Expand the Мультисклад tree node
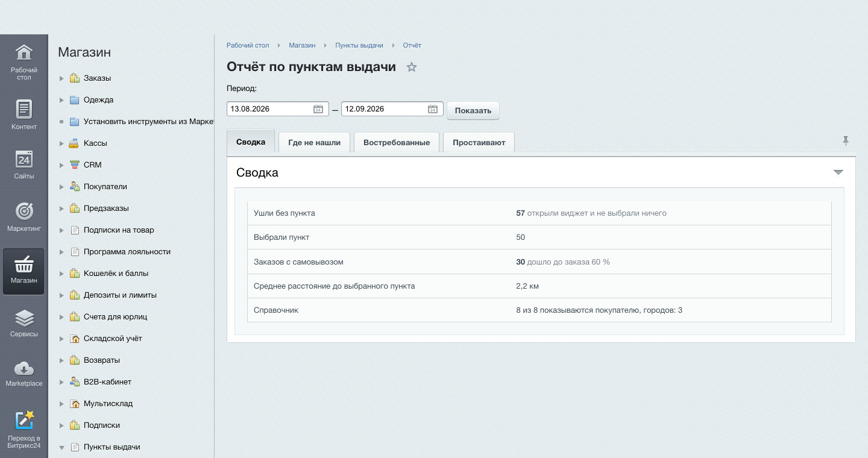 (x=61, y=404)
